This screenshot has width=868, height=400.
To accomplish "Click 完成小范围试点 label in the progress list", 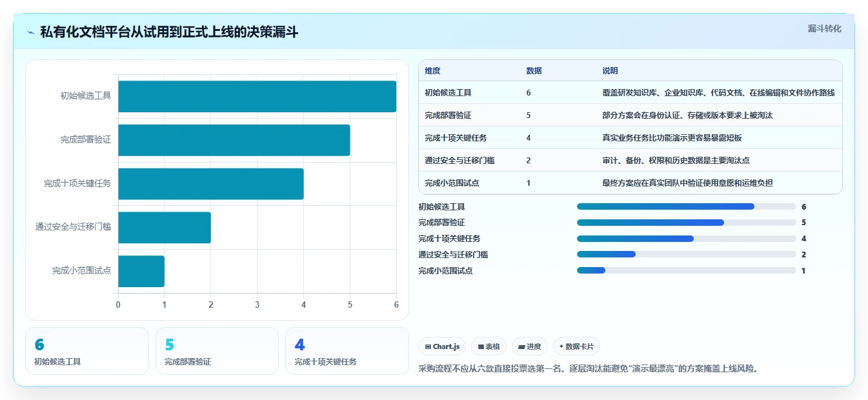I will (x=445, y=271).
